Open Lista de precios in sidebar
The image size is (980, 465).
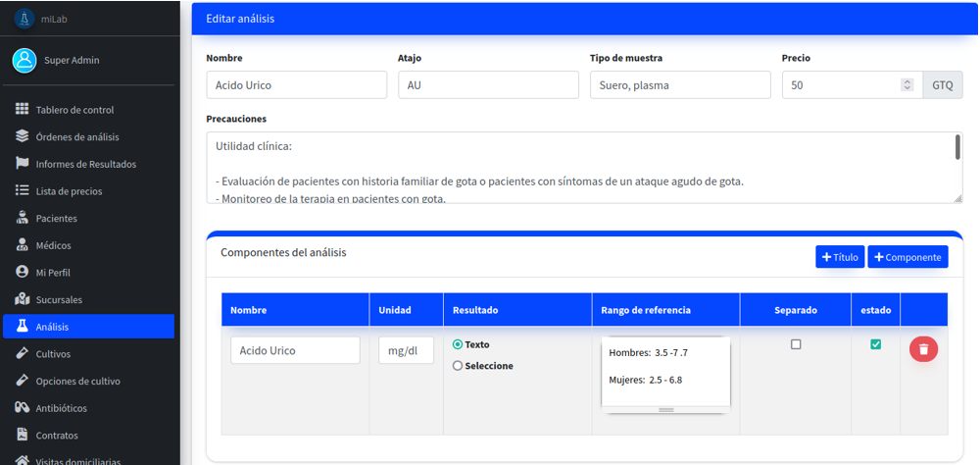coord(69,191)
